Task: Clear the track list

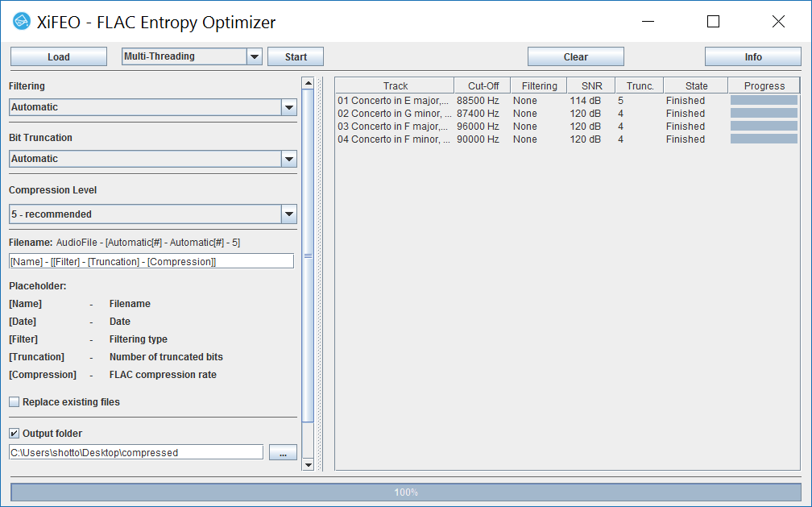Action: 575,56
